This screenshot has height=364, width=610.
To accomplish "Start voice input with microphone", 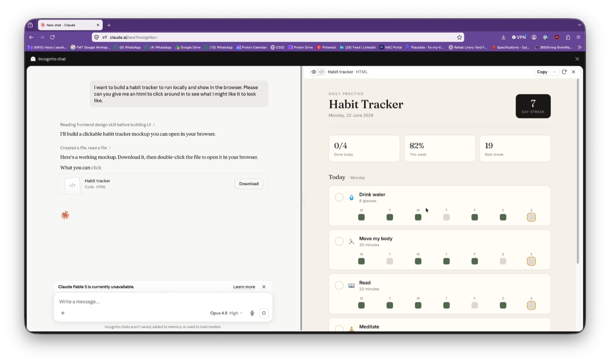I will (x=252, y=313).
